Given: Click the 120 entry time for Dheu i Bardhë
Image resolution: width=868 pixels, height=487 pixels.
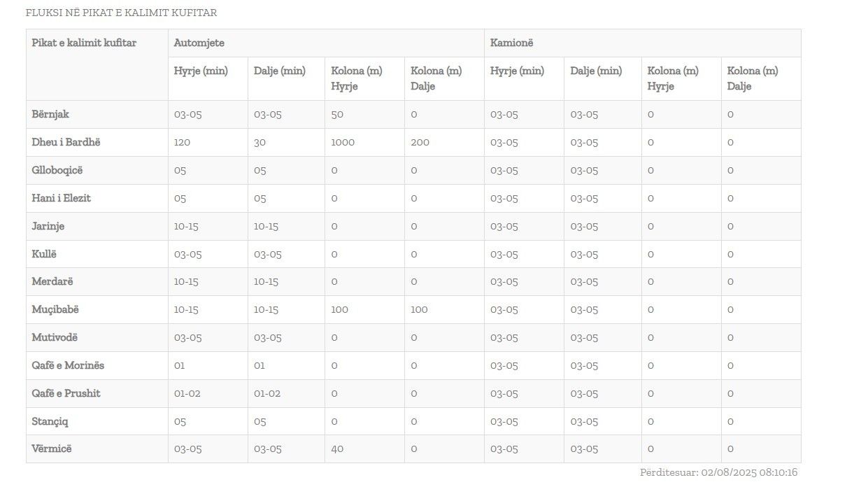Looking at the screenshot, I should tap(182, 142).
